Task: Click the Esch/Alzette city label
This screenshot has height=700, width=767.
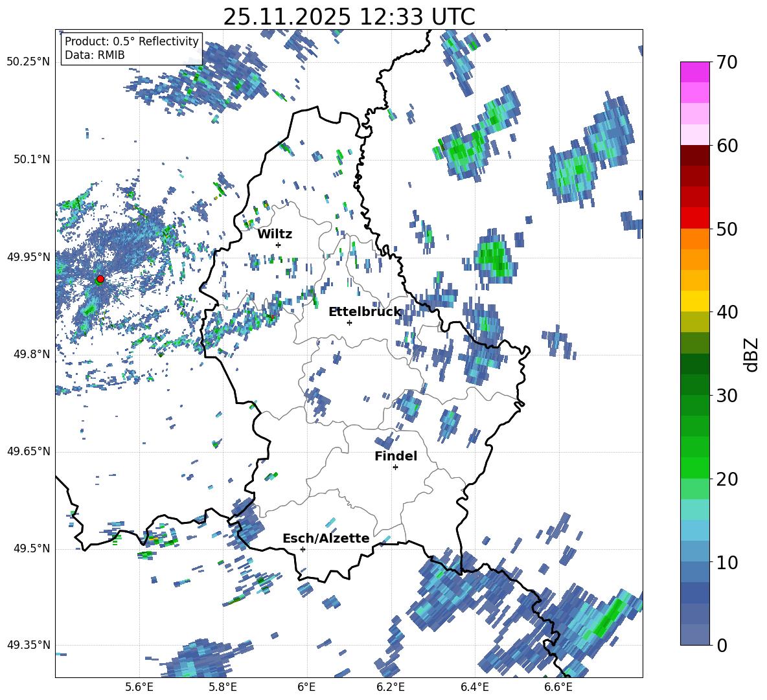Action: point(326,539)
